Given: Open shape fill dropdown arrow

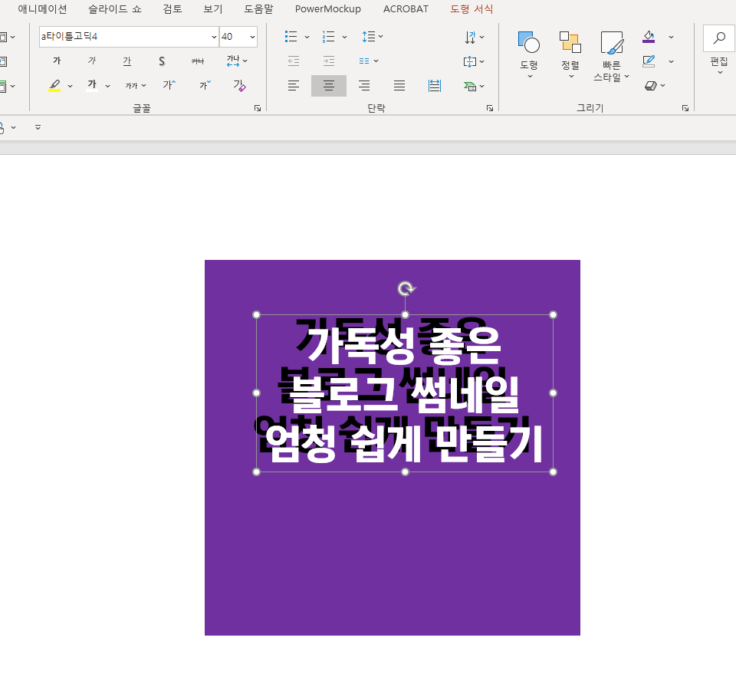Looking at the screenshot, I should tap(672, 37).
